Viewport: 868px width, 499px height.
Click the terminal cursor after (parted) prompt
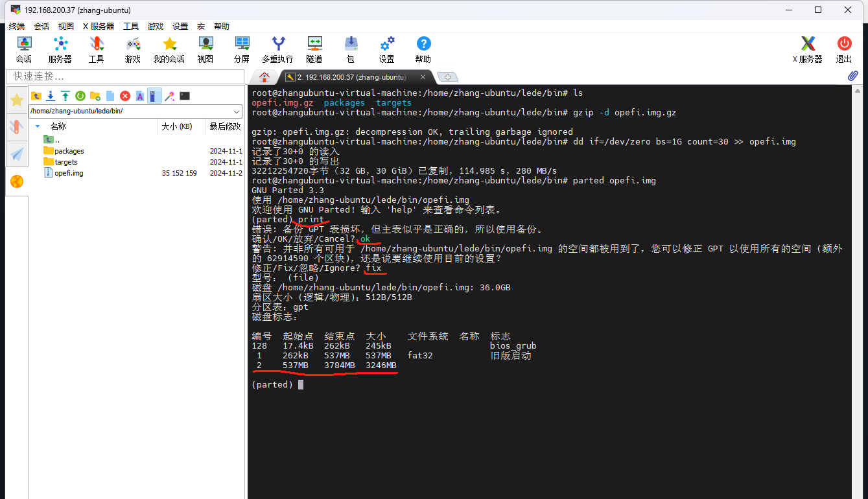click(301, 385)
